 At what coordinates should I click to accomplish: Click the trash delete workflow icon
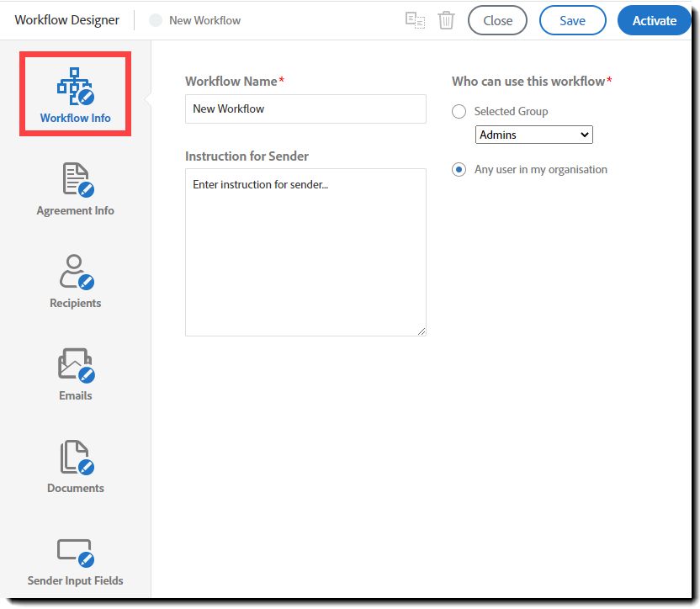tap(446, 20)
